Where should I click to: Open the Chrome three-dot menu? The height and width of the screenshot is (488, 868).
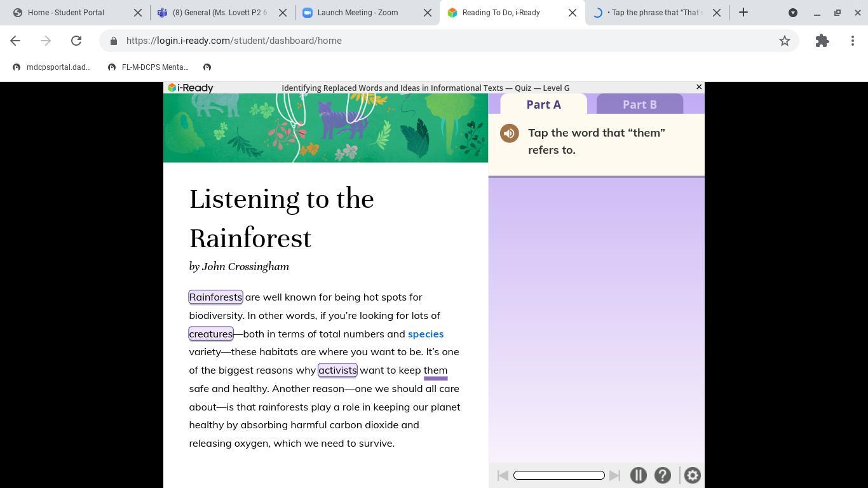[852, 41]
